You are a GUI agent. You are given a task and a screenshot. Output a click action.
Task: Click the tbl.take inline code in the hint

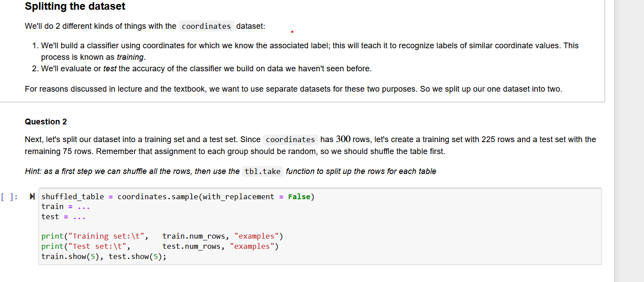click(x=262, y=171)
